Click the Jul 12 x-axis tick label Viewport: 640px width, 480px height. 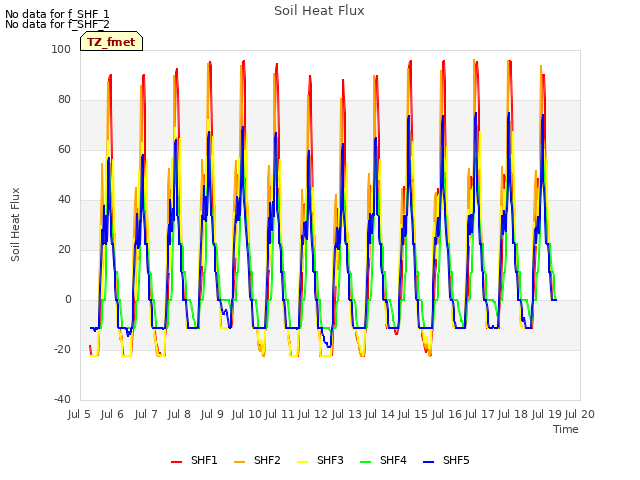click(313, 414)
